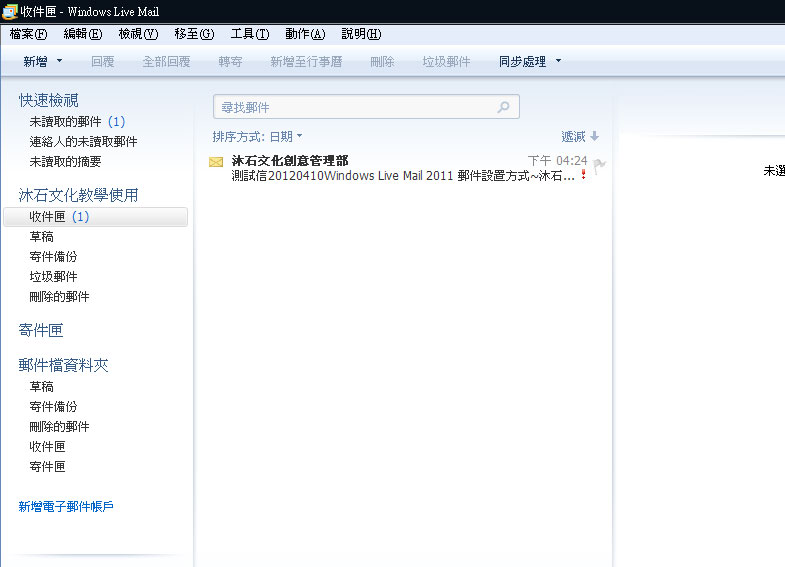Screen dimensions: 785x567
Task: Open the 同步處理 dropdown arrow
Action: coord(558,61)
